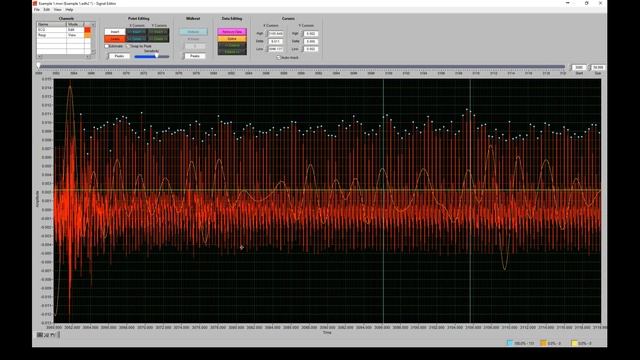Viewport: 640px width, 360px height.
Task: Click the orange Spline button
Action: point(232,39)
